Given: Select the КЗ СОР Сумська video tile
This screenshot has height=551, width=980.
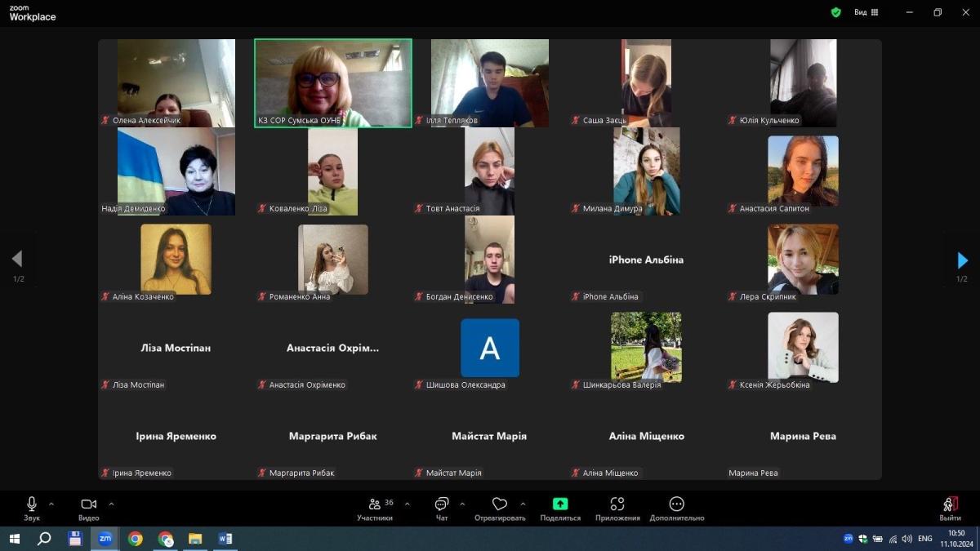Looking at the screenshot, I should (x=333, y=83).
